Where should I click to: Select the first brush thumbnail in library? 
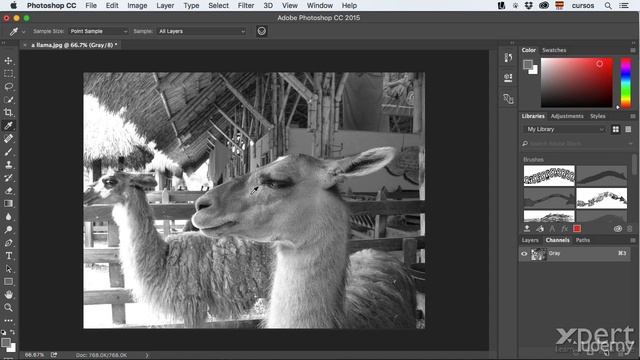549,176
